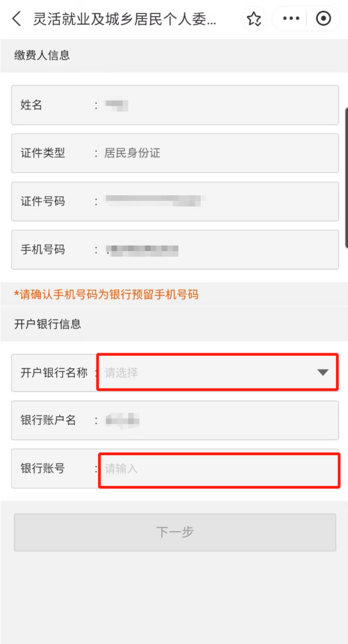Tap the orange phone number reminder text
The width and height of the screenshot is (348, 644).
pos(106,295)
